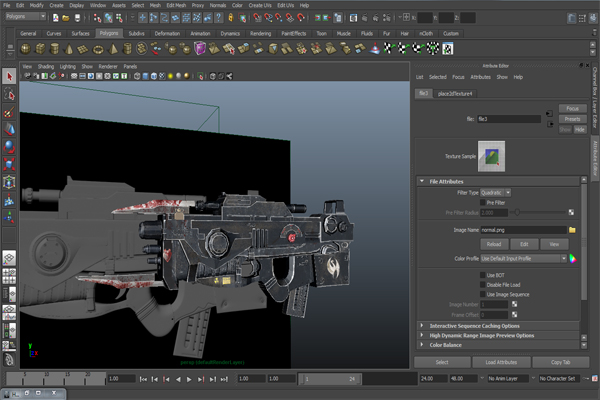Switch to four-view panel layout
The image size is (600, 400).
tap(9, 276)
